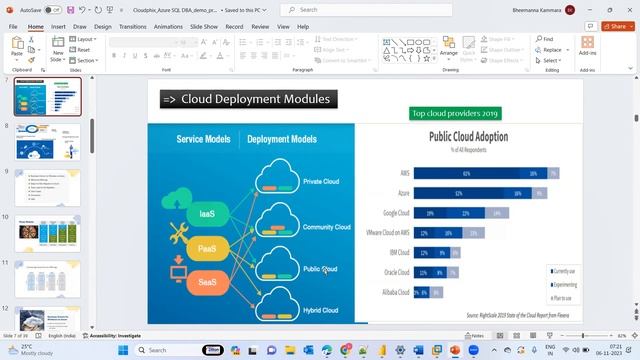This screenshot has height=360, width=640.
Task: Click the Paste button
Action: pos(17,48)
